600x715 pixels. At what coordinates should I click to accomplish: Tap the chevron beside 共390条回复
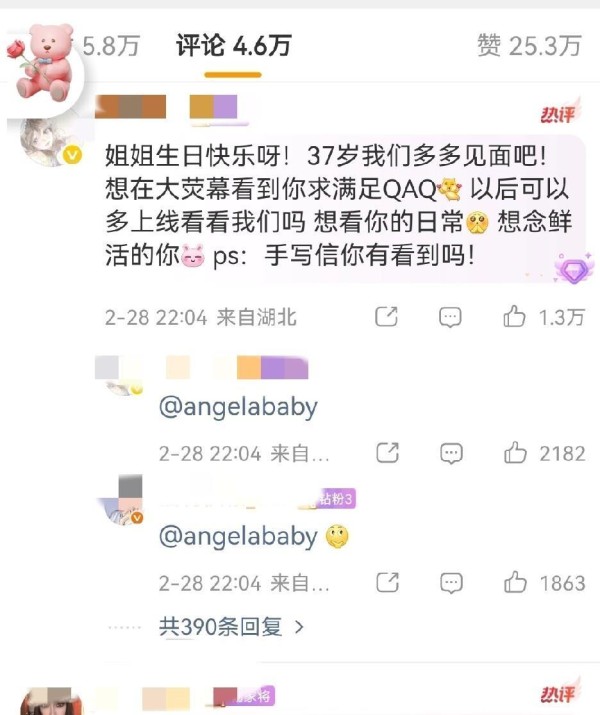coord(299,627)
